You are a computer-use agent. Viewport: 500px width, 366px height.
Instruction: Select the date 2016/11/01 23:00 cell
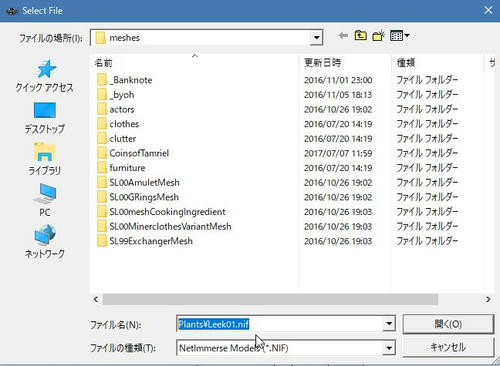(x=338, y=80)
